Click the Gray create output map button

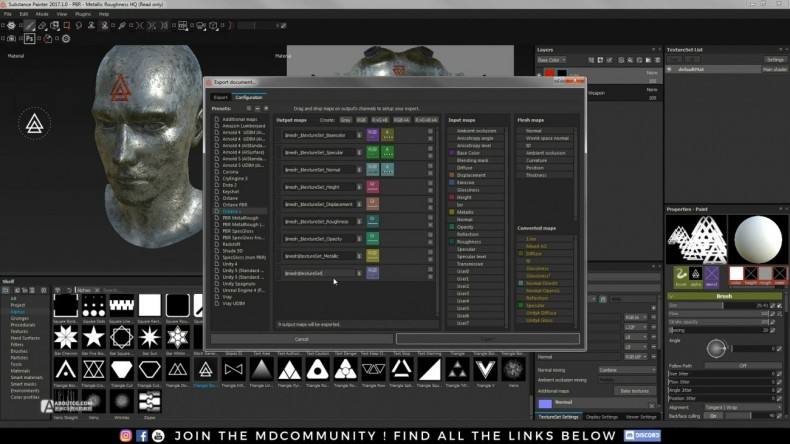346,120
